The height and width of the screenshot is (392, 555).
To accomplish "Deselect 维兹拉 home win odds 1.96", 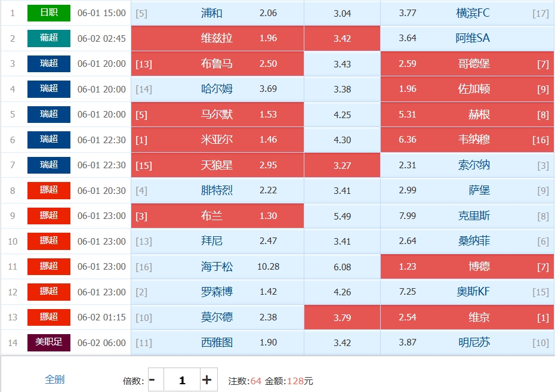I will click(217, 38).
